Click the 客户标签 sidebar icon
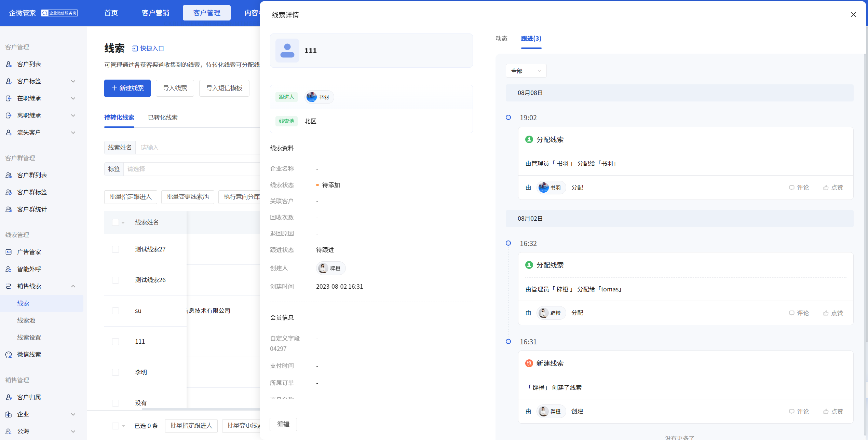 click(9, 81)
